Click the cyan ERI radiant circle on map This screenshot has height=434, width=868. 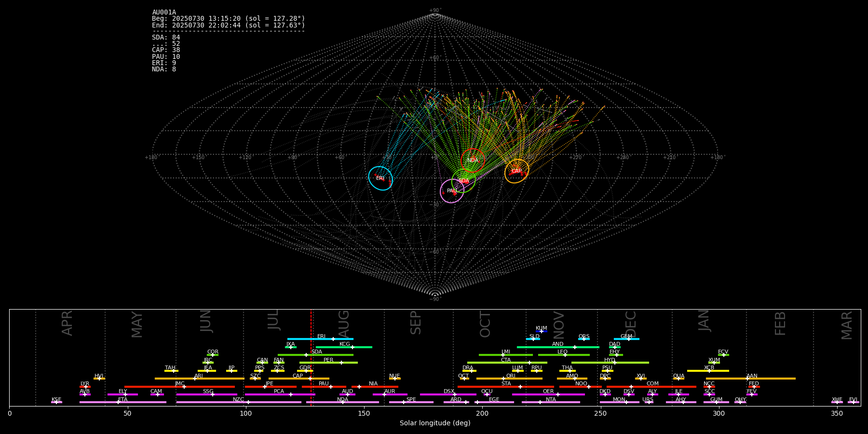[380, 178]
